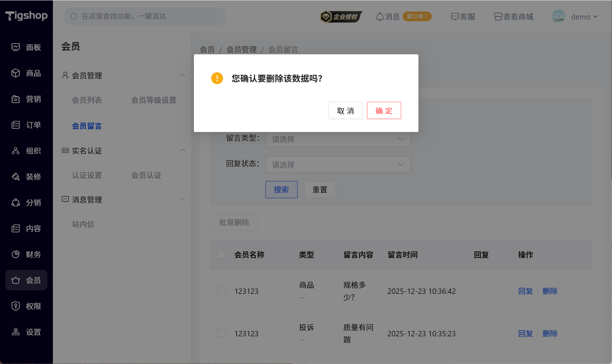
Task: Toggle the select-all checkbox in table header
Action: (x=221, y=254)
